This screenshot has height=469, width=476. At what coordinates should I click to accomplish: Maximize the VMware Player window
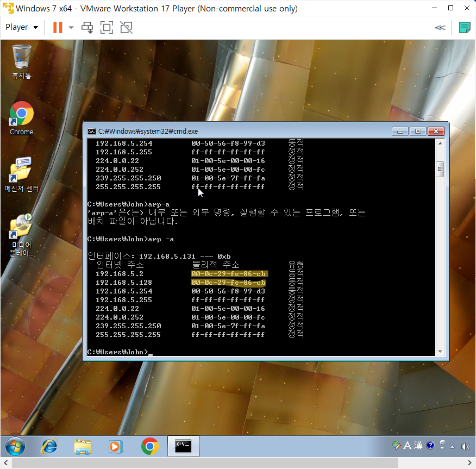pyautogui.click(x=451, y=8)
